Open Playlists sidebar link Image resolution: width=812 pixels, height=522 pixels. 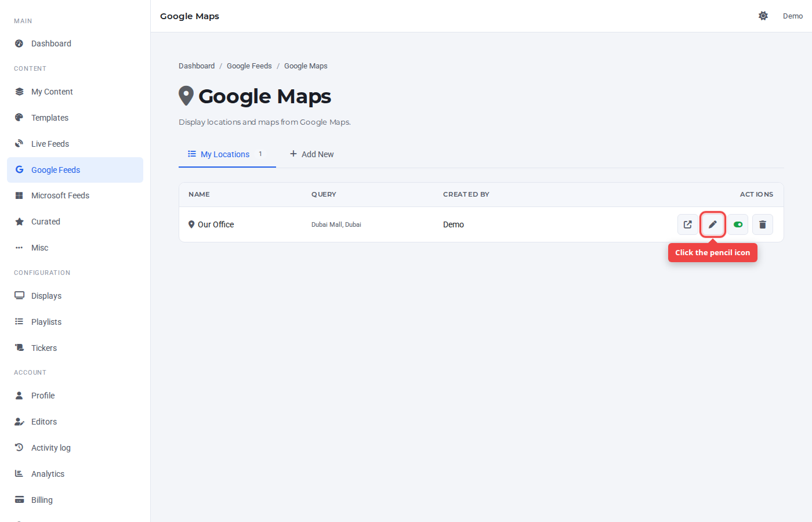click(75, 322)
